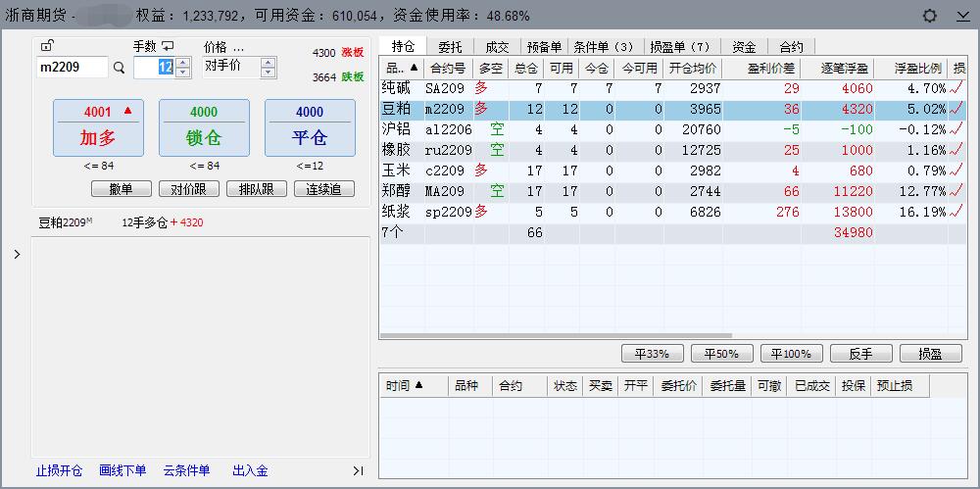Click the m2209 contract code input field
The height and width of the screenshot is (489, 980).
pyautogui.click(x=72, y=68)
